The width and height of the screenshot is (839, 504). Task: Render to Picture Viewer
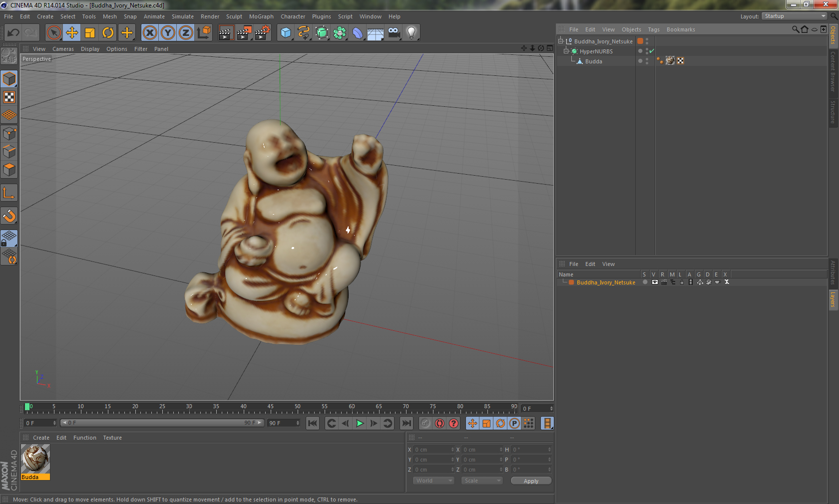coord(244,33)
